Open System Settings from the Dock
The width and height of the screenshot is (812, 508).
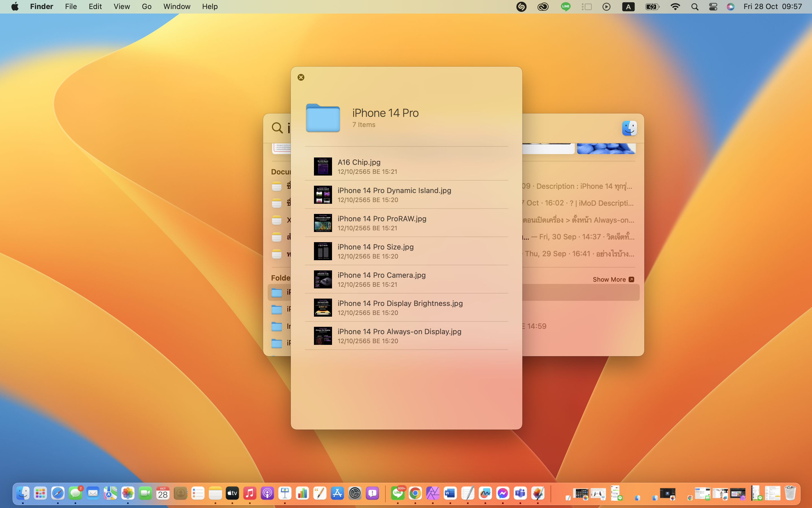pyautogui.click(x=355, y=493)
